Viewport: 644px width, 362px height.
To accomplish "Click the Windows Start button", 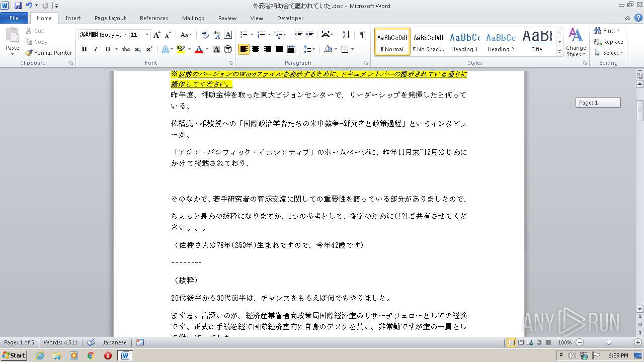I will click(14, 355).
